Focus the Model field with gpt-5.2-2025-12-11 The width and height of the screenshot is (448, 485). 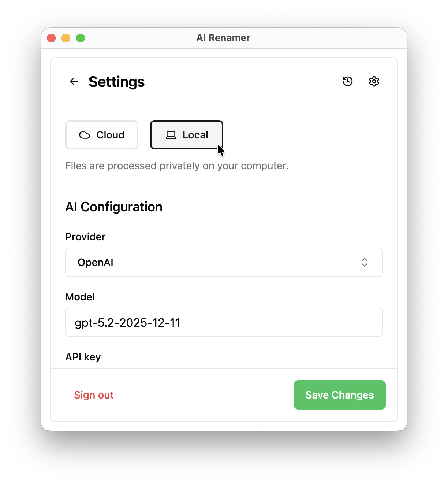[x=224, y=322]
